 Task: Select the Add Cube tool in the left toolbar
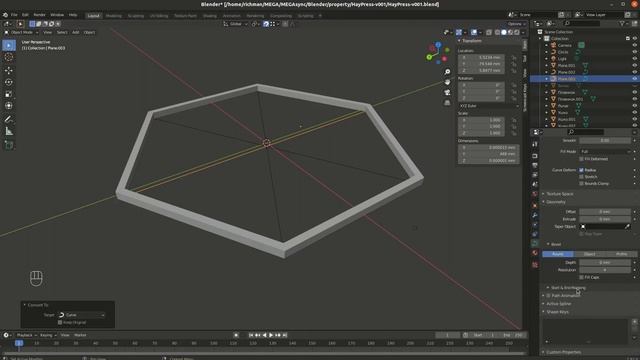coord(9,145)
